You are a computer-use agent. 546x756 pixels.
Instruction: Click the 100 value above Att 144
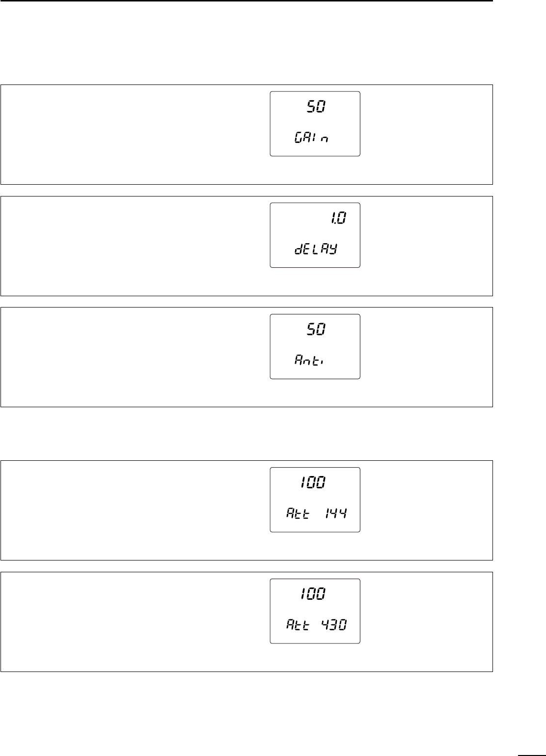tap(312, 483)
